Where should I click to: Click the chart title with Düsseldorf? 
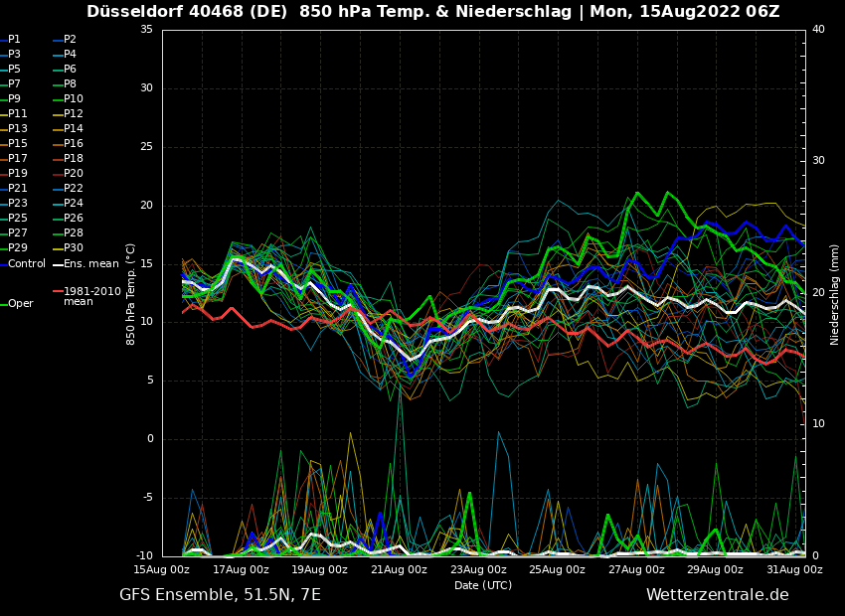click(432, 12)
